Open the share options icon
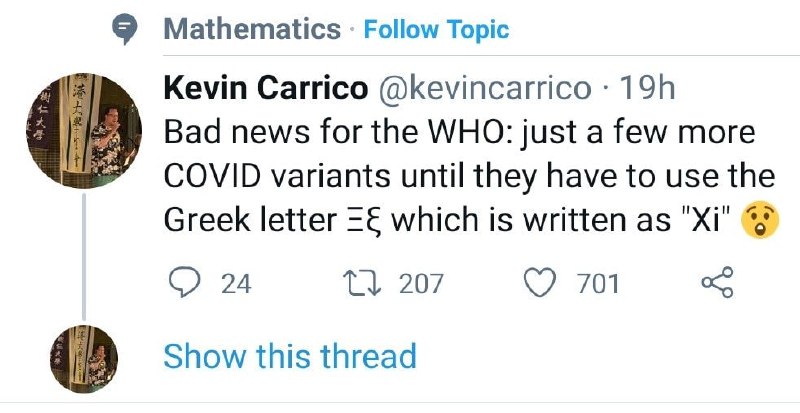This screenshot has width=800, height=413. (x=717, y=283)
